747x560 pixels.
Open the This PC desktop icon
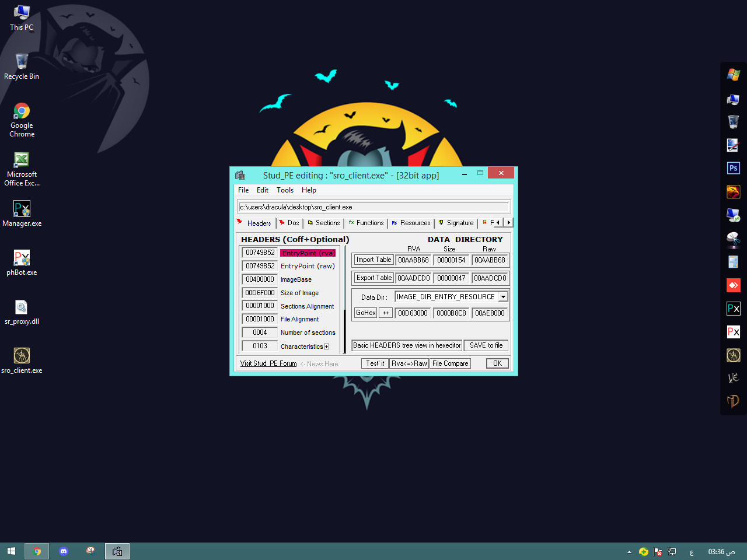pyautogui.click(x=22, y=17)
